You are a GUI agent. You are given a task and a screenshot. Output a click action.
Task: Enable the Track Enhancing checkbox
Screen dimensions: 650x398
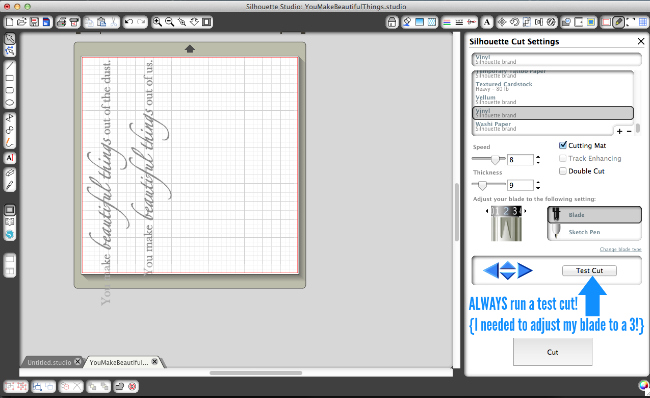tap(563, 158)
